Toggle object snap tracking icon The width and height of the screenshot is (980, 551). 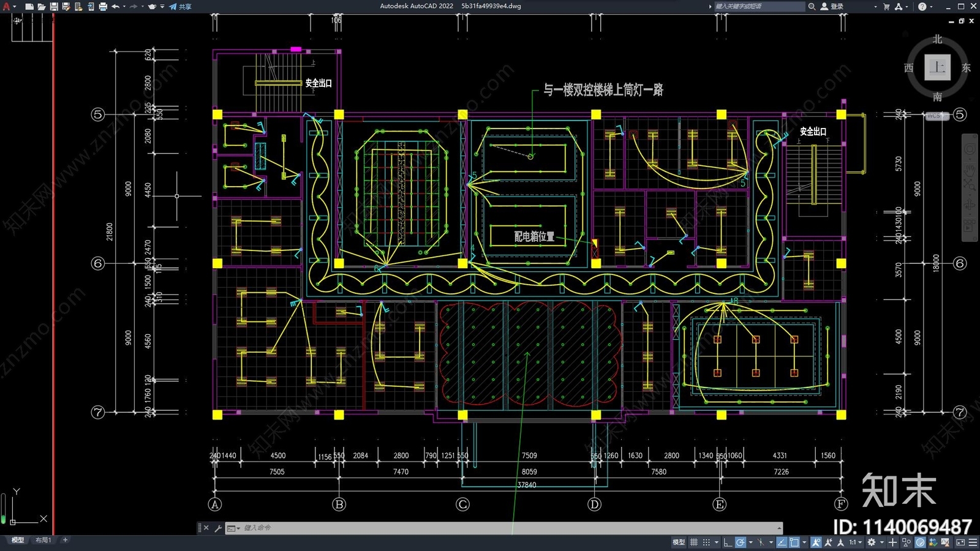click(x=782, y=542)
